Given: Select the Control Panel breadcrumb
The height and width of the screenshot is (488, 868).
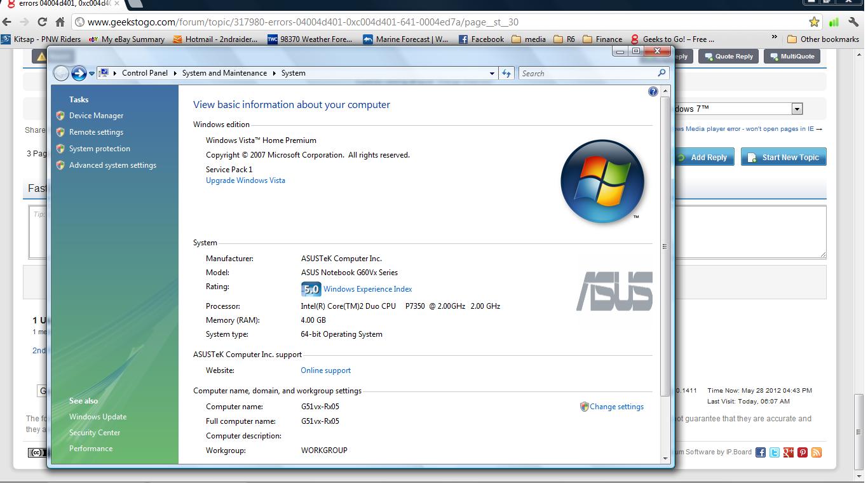Looking at the screenshot, I should (x=145, y=73).
